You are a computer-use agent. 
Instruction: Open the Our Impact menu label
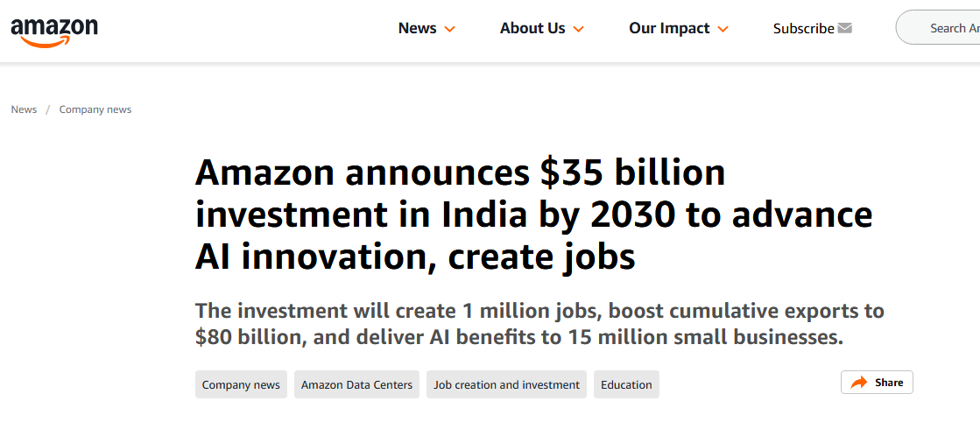669,28
